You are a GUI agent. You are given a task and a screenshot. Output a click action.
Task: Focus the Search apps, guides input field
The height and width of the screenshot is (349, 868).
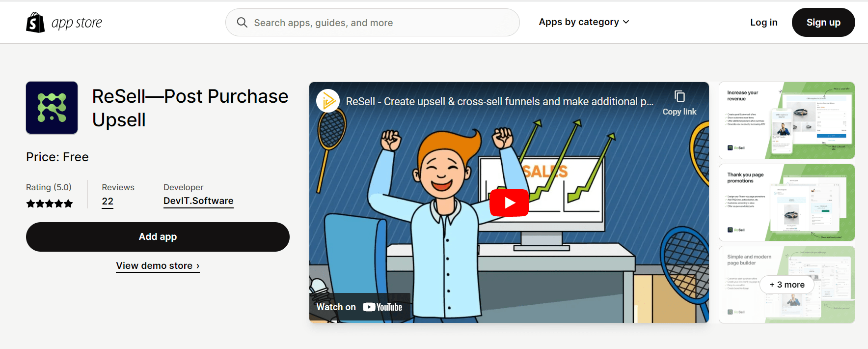point(373,23)
